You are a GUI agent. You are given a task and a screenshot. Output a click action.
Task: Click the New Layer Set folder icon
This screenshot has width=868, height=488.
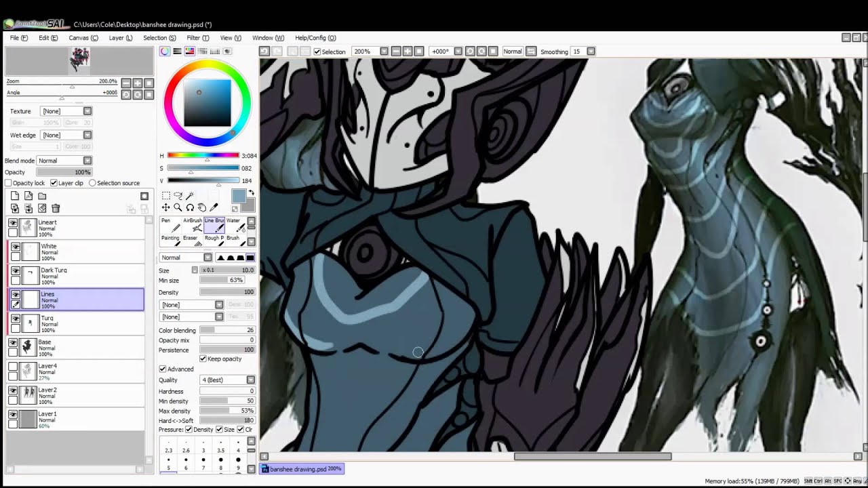tap(42, 196)
